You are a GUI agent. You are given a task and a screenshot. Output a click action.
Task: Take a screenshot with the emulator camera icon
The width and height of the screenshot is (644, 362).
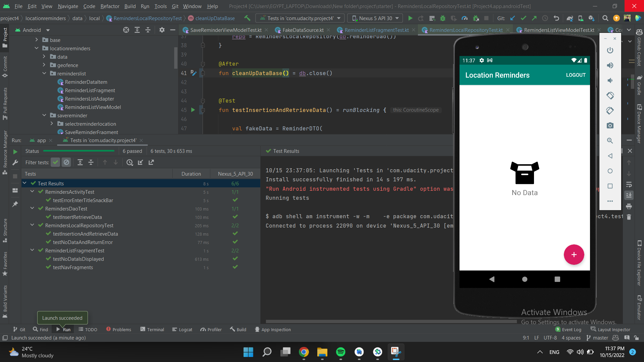610,125
